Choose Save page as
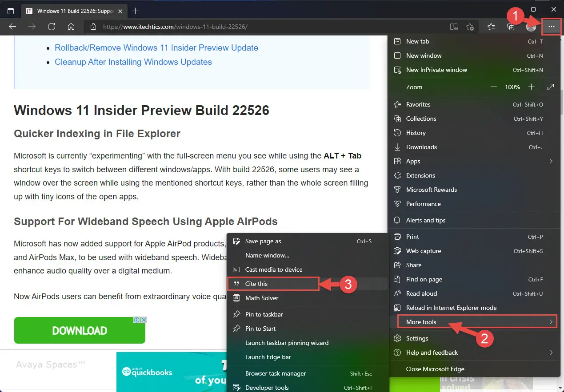This screenshot has height=392, width=564. click(x=308, y=241)
